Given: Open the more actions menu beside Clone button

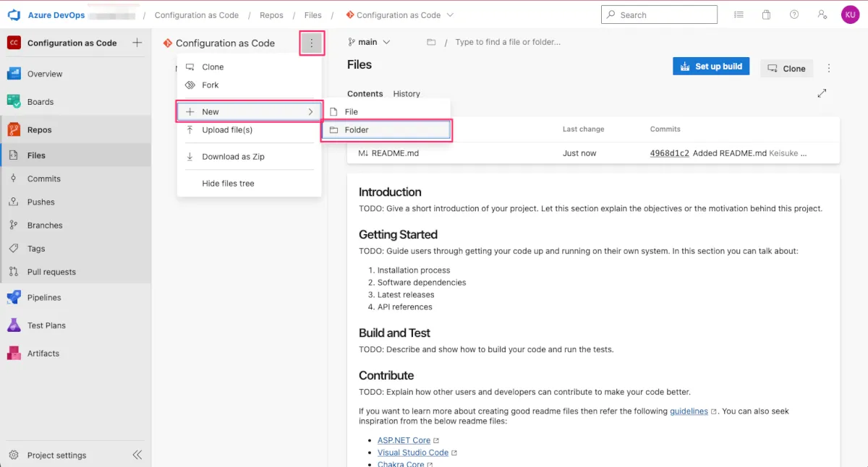Looking at the screenshot, I should [829, 69].
